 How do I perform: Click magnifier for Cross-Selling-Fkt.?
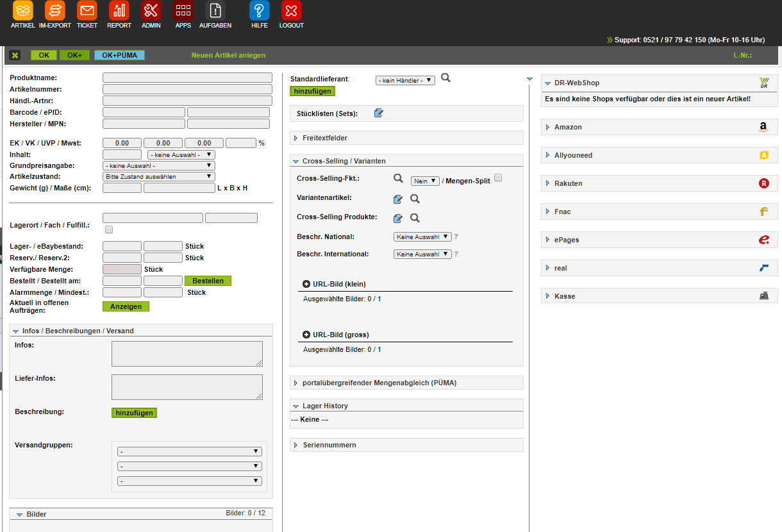[398, 179]
